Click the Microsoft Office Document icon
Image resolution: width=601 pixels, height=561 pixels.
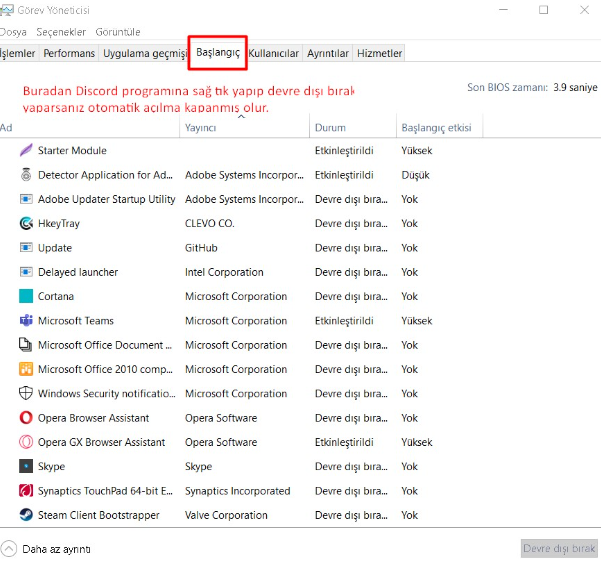click(26, 345)
